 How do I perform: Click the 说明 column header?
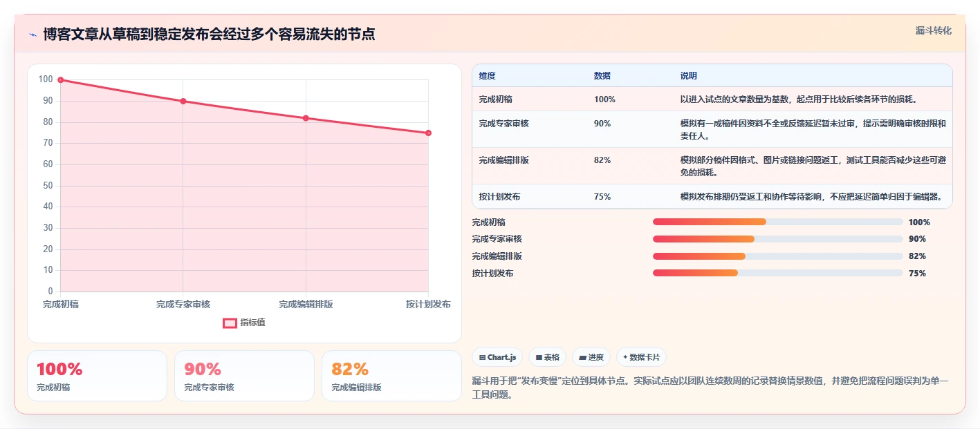point(689,76)
